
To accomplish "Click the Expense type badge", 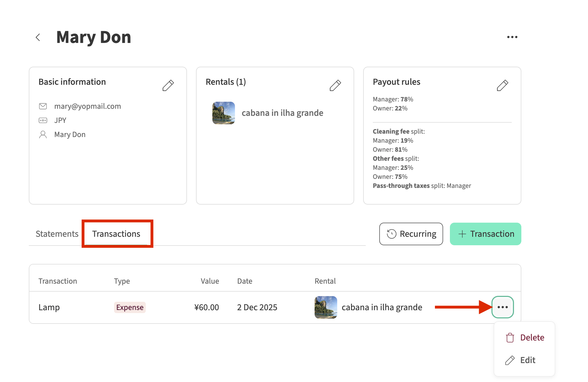I will 130,307.
